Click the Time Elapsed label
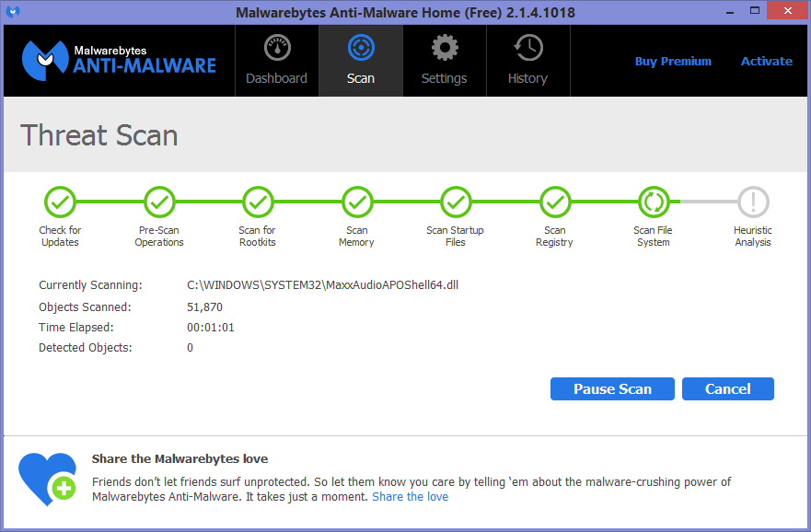Screen dimensions: 811x532 coord(76,328)
